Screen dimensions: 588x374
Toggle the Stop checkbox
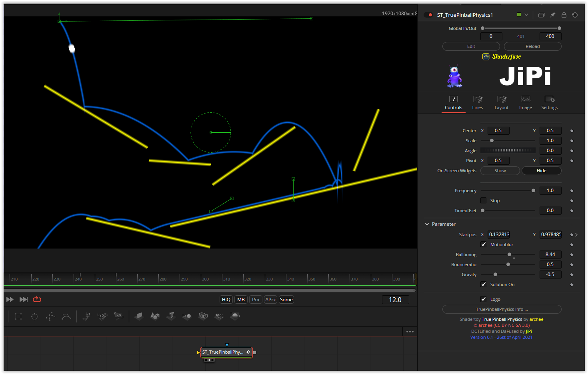click(x=484, y=201)
